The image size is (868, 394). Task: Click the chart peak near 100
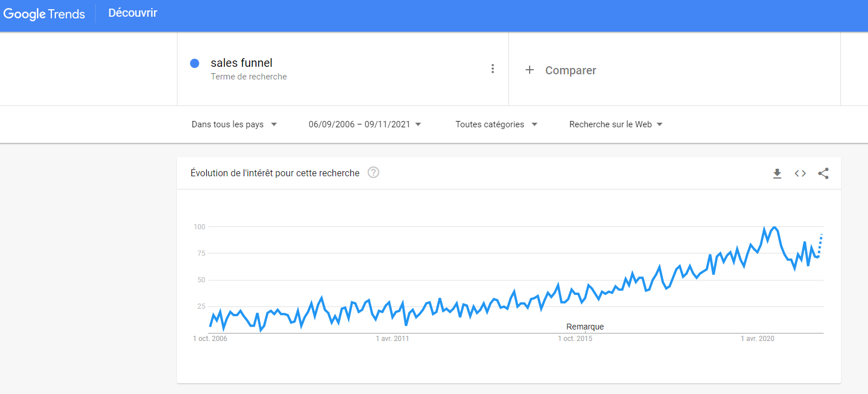[x=774, y=228]
